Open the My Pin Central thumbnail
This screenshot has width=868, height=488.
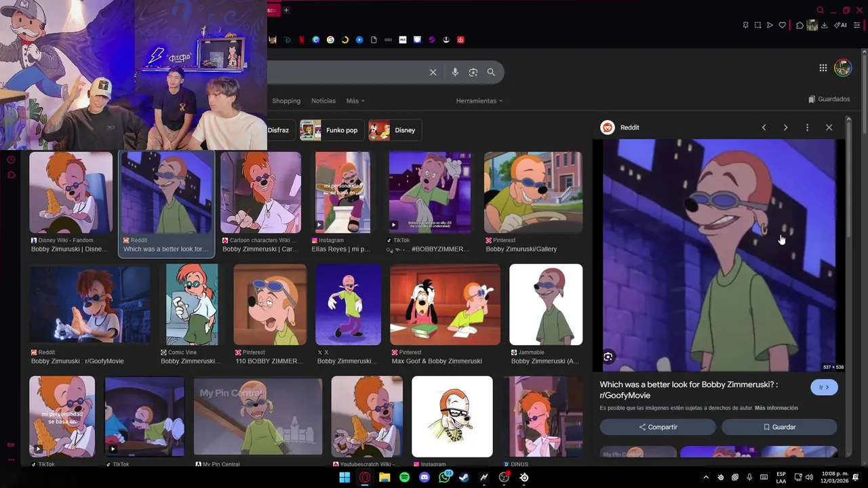coord(258,416)
